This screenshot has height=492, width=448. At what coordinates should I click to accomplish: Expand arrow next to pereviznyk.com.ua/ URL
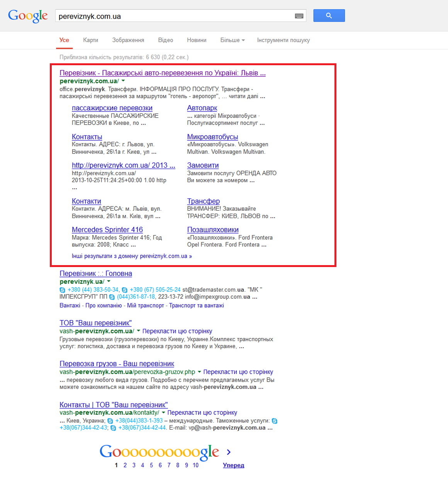(x=123, y=81)
